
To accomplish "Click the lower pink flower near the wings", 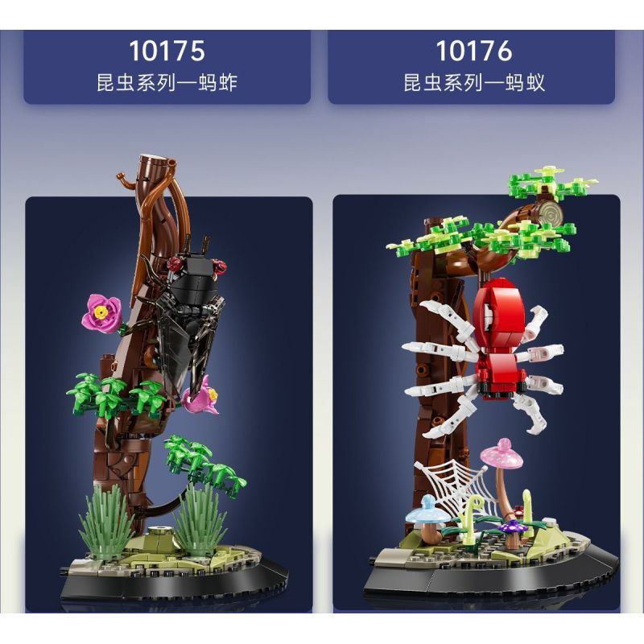I will click(200, 396).
